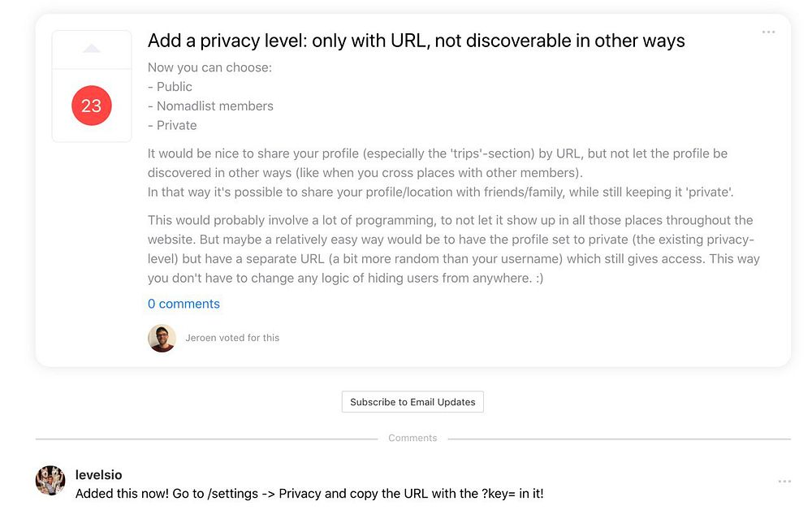This screenshot has width=812, height=523.
Task: Click the "- Public" list line
Action: coord(170,87)
